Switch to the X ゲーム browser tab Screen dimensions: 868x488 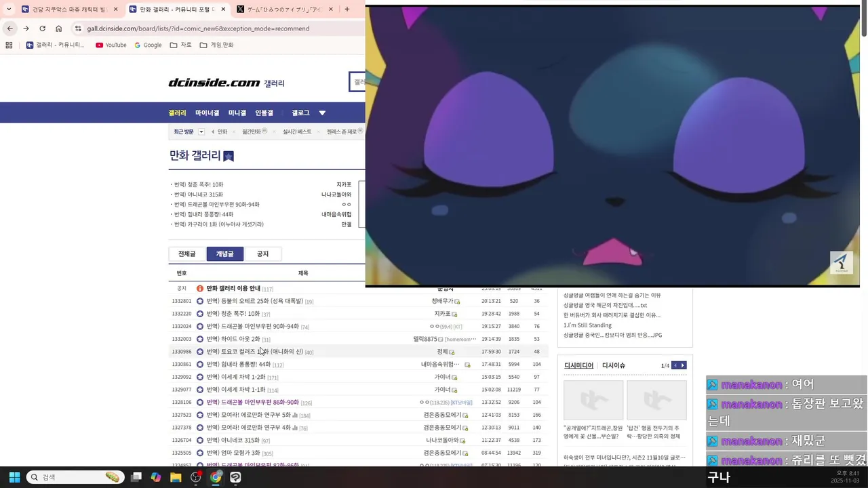(285, 9)
